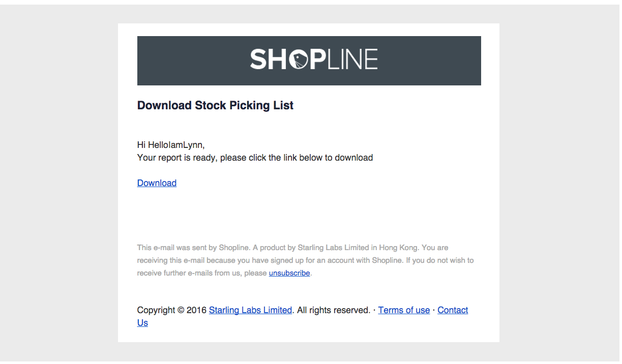Click the Contact Us link
The width and height of the screenshot is (622, 364).
pos(453,310)
